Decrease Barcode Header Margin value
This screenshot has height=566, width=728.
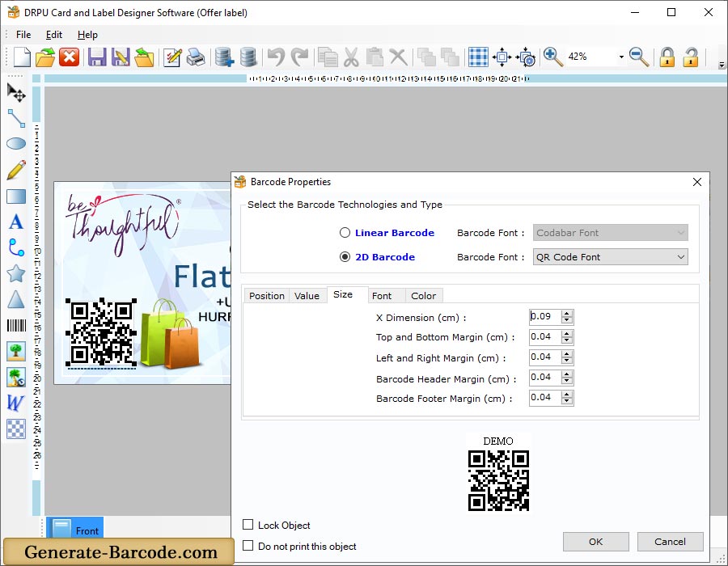click(x=566, y=381)
